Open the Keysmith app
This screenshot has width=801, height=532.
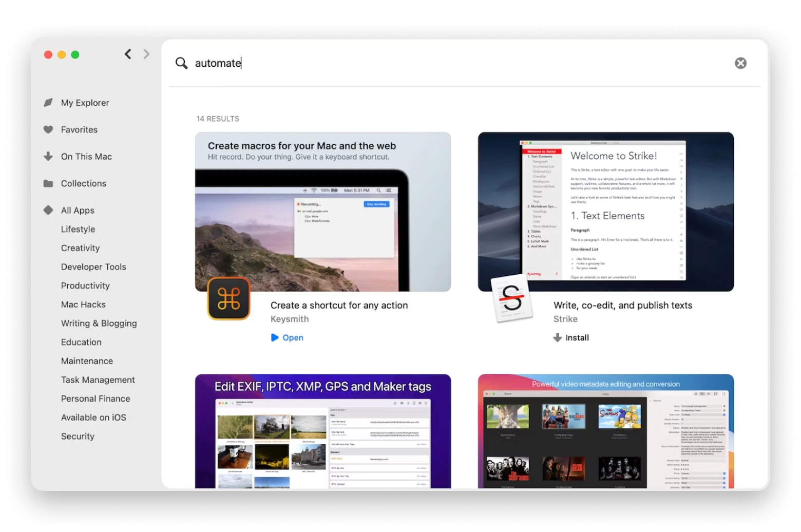(x=287, y=337)
